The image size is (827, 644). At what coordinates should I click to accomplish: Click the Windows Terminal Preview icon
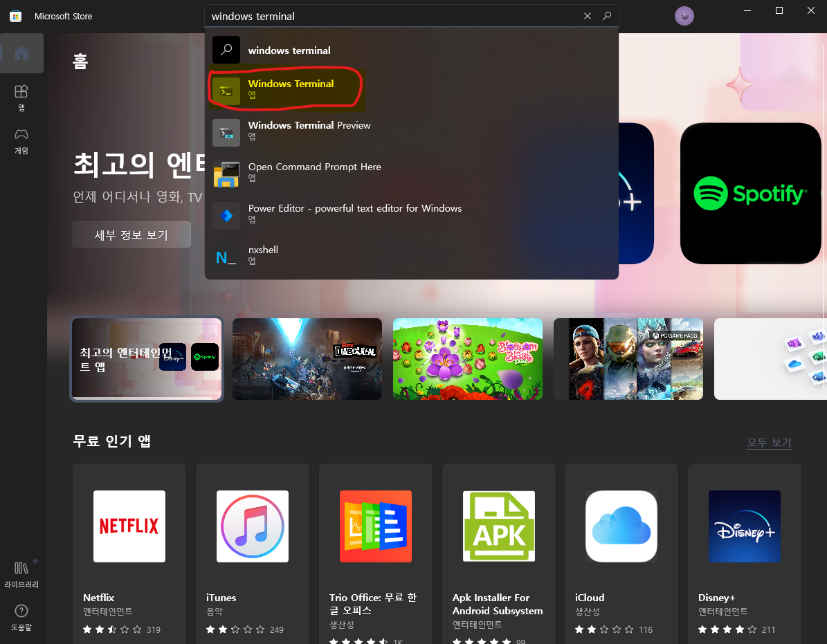point(226,133)
